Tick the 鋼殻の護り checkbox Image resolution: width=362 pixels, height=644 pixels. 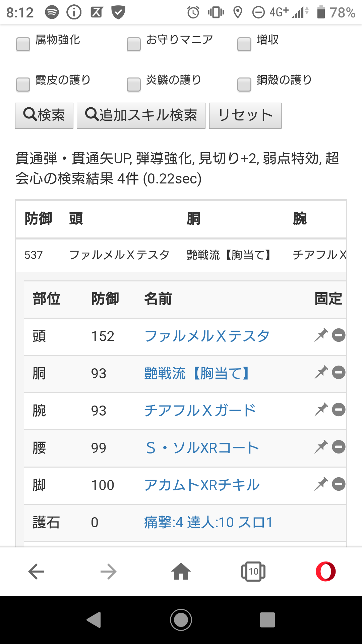(x=244, y=85)
